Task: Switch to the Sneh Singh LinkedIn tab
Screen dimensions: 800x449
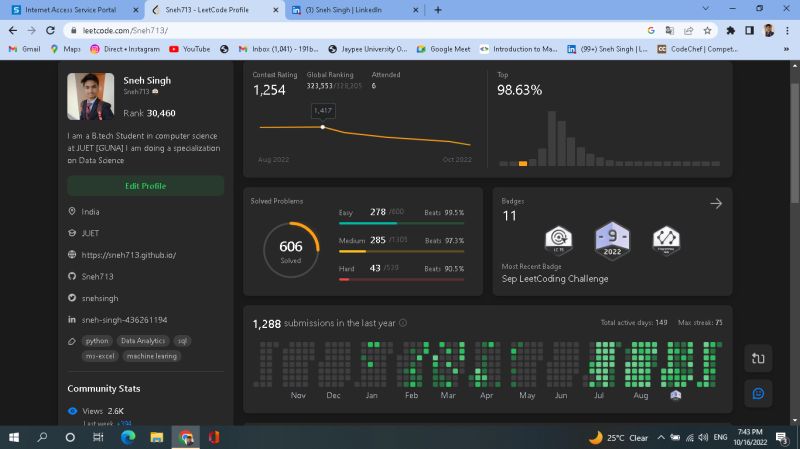Action: (346, 9)
